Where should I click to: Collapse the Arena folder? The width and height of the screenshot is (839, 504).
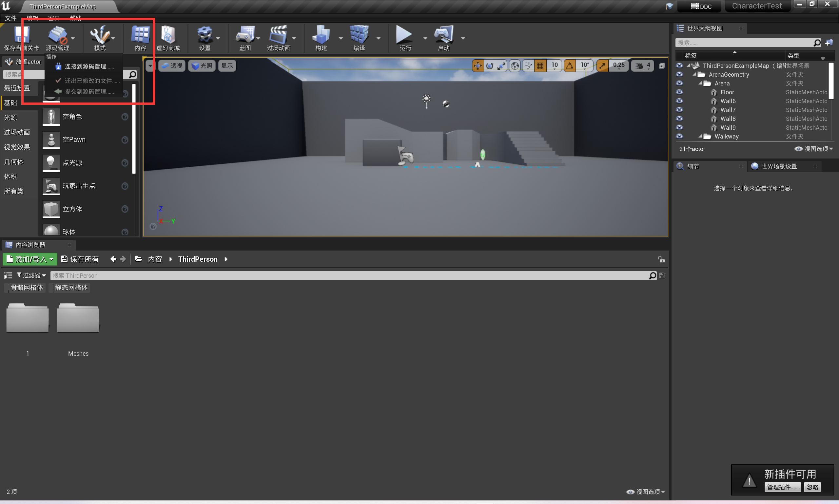pos(701,83)
